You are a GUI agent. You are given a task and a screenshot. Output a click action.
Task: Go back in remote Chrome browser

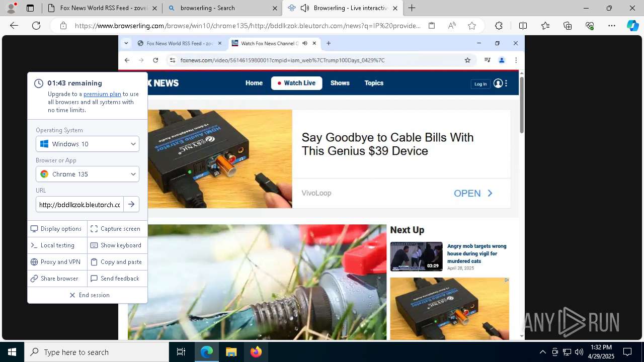point(127,60)
